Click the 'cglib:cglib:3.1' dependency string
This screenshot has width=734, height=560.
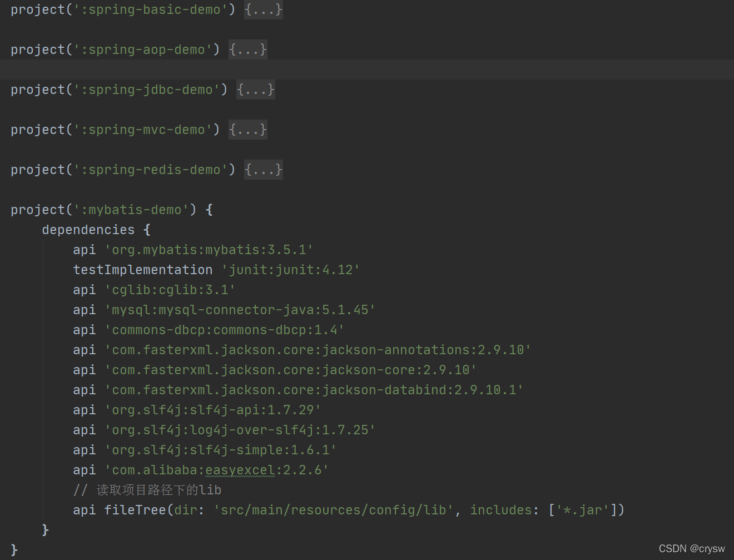point(170,290)
